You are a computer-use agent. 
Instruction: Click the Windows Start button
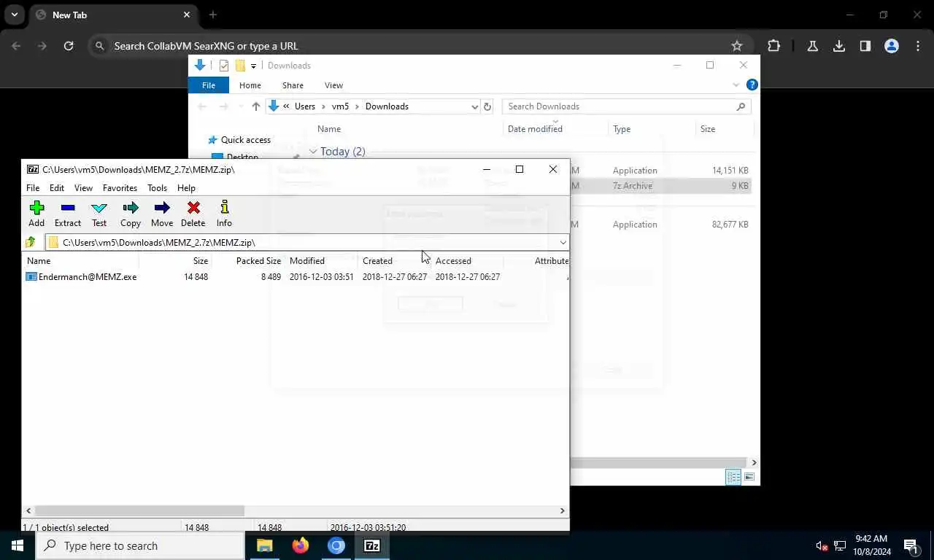[x=18, y=545]
